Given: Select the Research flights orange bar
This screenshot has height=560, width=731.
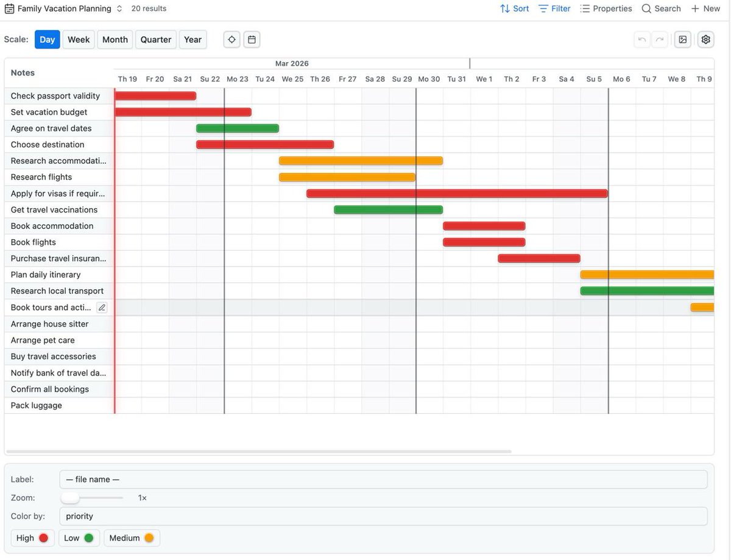Looking at the screenshot, I should point(347,177).
